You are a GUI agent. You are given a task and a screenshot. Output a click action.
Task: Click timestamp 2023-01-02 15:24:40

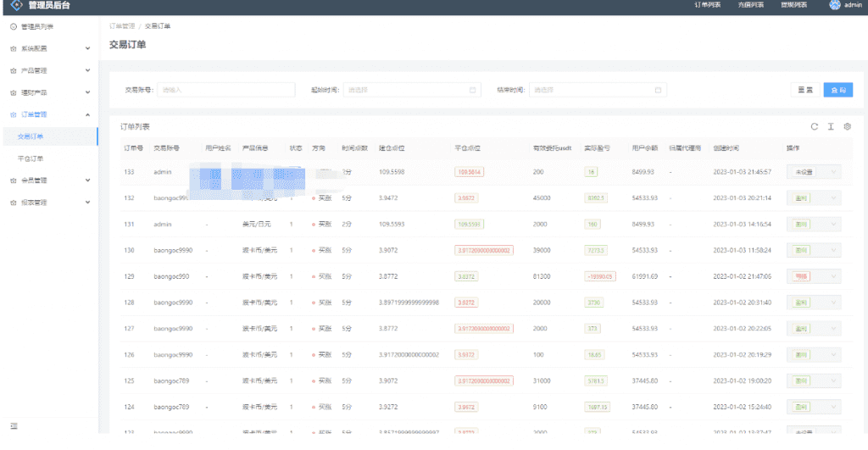pos(742,407)
